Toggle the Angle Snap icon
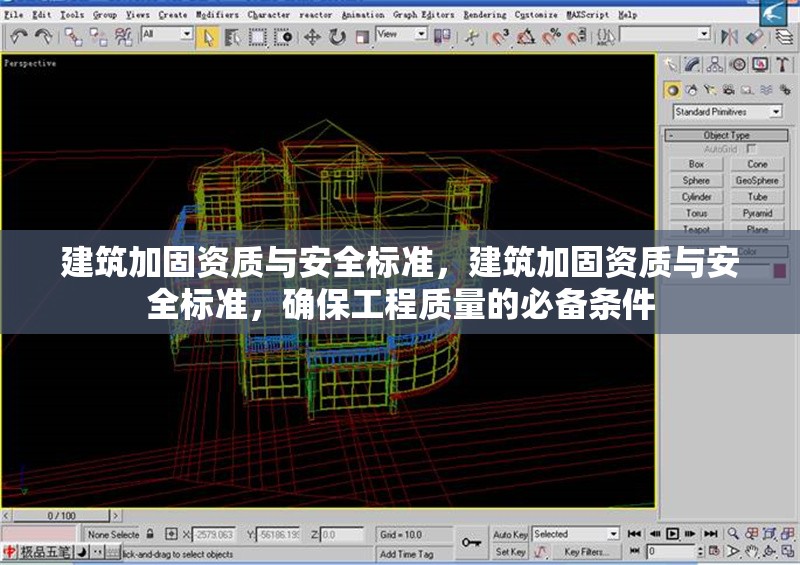 tap(526, 37)
